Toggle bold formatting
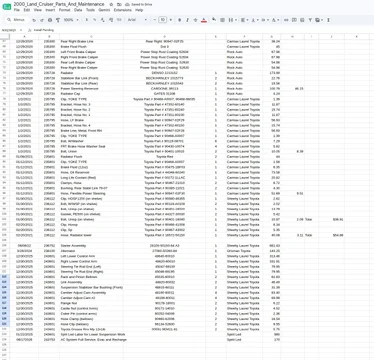 pos(179,20)
